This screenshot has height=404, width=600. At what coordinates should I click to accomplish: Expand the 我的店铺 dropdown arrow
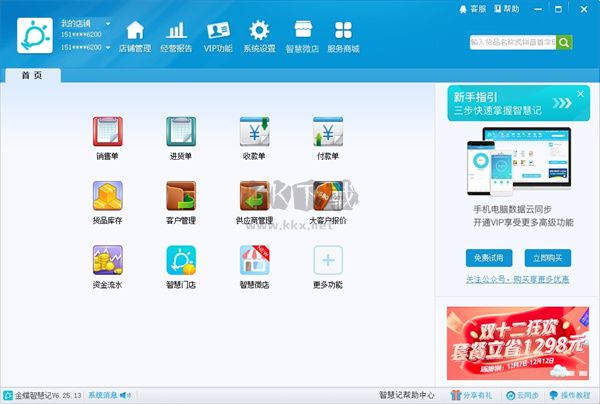(108, 24)
